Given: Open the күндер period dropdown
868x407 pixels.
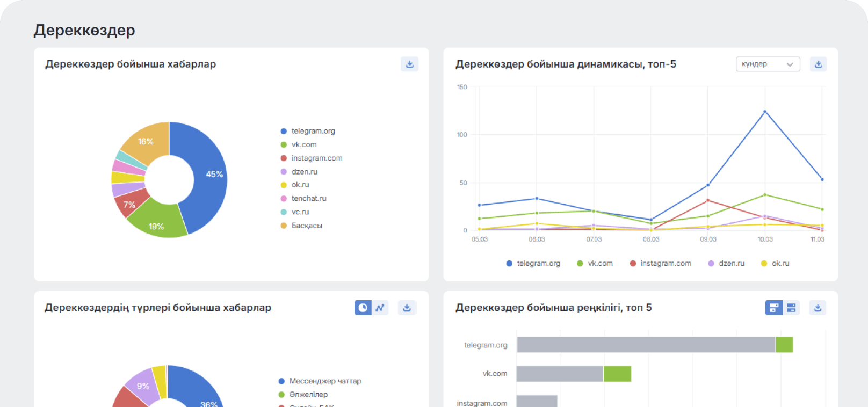Looking at the screenshot, I should coord(768,64).
